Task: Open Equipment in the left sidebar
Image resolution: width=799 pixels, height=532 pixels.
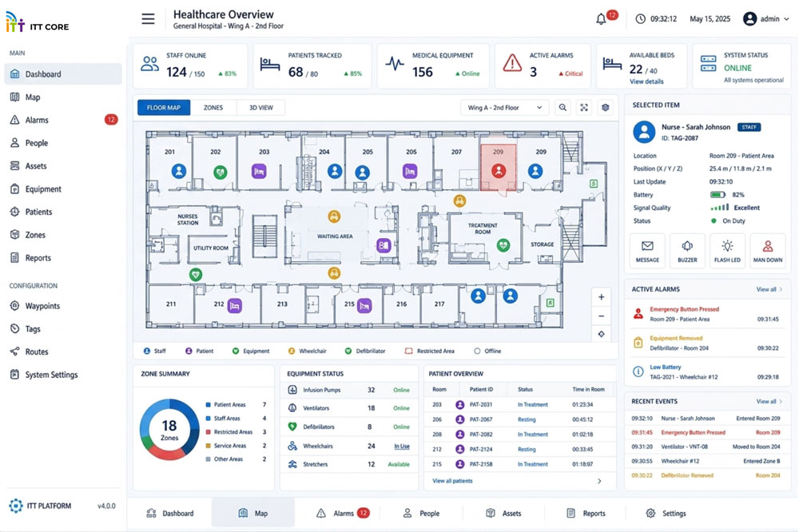Action: tap(63, 189)
